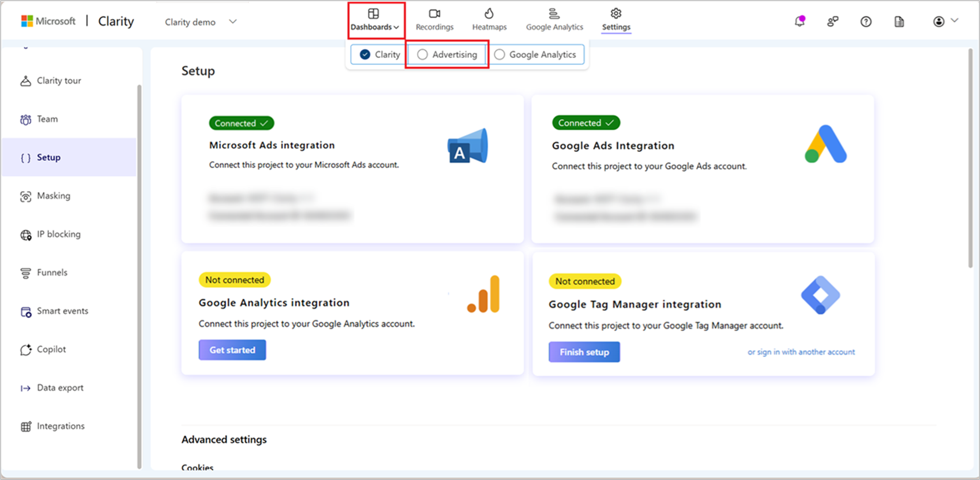
Task: Open the help question mark icon
Action: coord(866,22)
